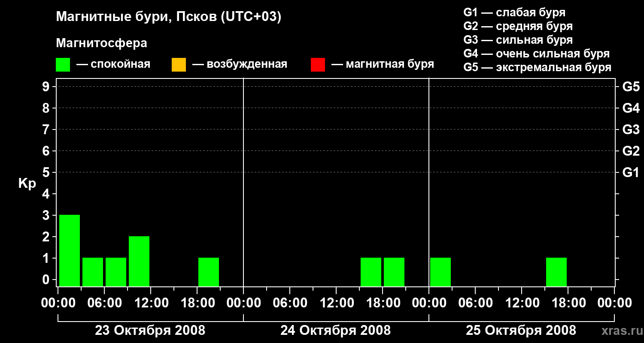Click the 00:00–03:00 bar on 25 October
Screen dimensions: 644x343
(x=440, y=272)
